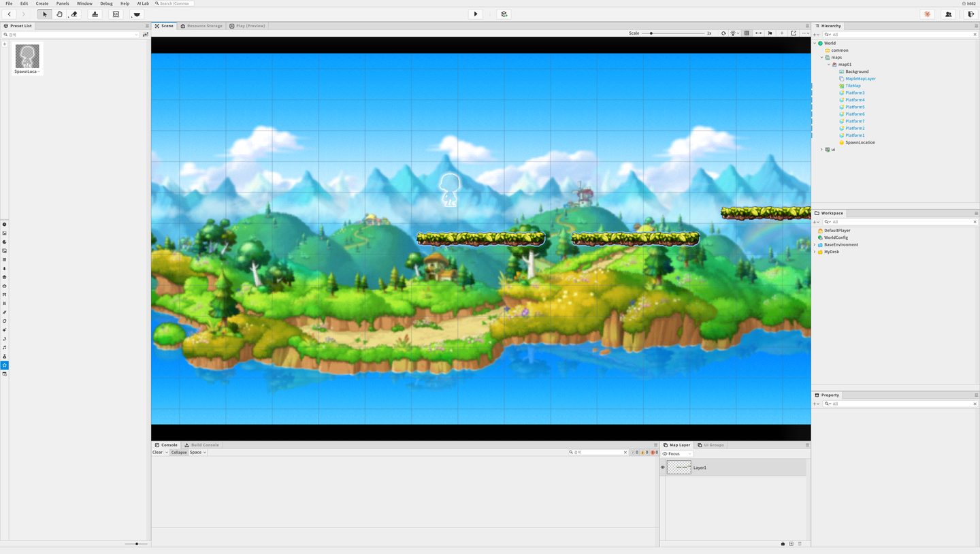Collapse the maps node in Hierarchy
980x554 pixels.
(x=821, y=57)
